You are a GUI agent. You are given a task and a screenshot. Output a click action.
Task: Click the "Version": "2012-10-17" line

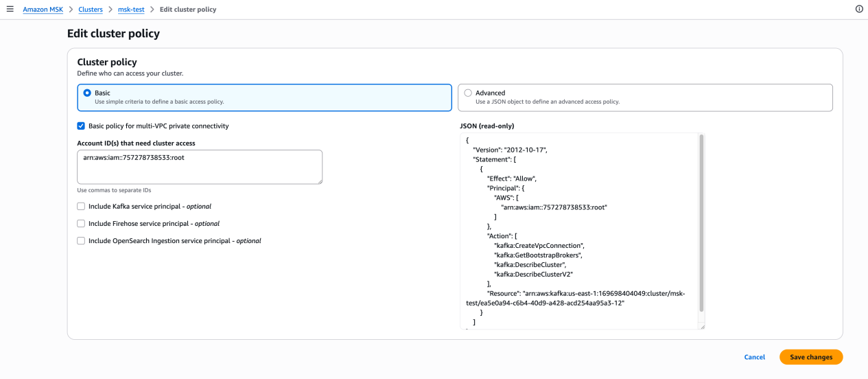510,149
